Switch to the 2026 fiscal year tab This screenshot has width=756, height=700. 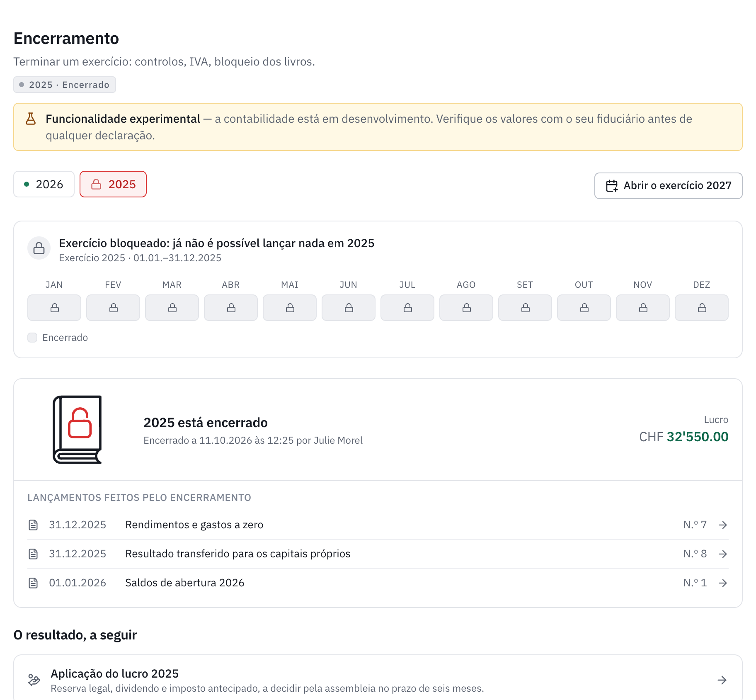tap(44, 184)
